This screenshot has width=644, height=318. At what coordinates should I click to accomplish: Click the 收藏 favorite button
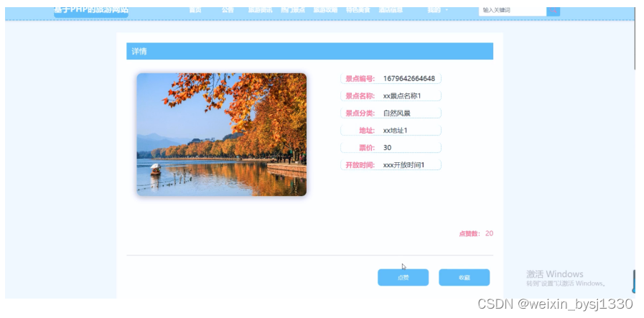coord(464,277)
